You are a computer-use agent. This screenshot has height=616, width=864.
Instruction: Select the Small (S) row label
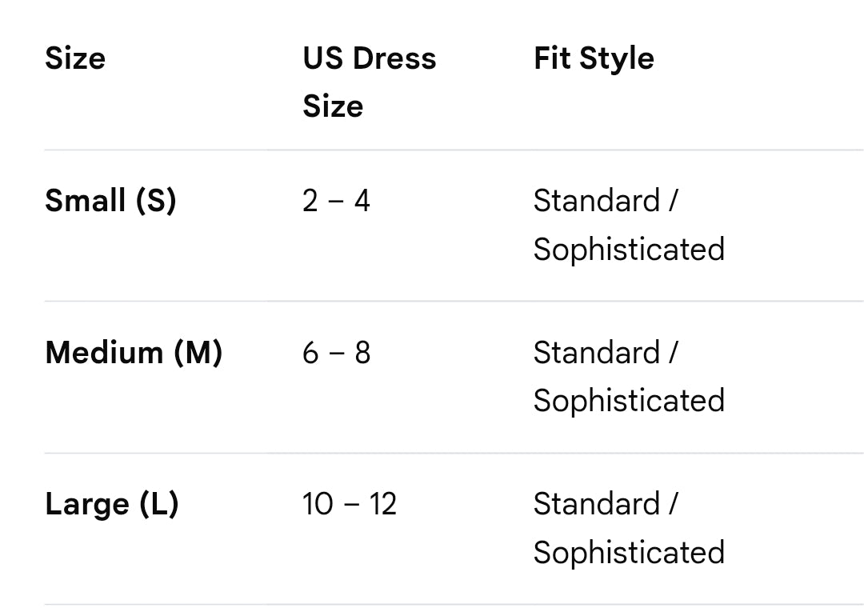tap(110, 200)
